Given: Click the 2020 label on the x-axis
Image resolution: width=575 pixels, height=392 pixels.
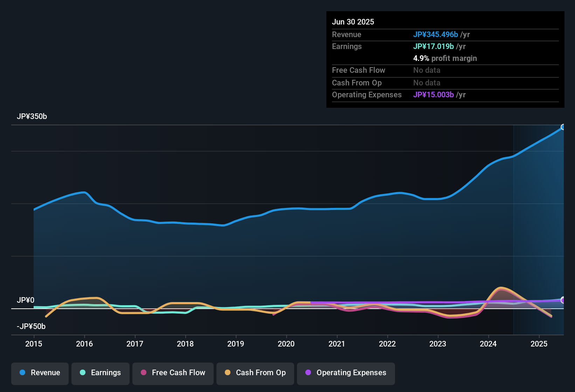Looking at the screenshot, I should coord(286,344).
